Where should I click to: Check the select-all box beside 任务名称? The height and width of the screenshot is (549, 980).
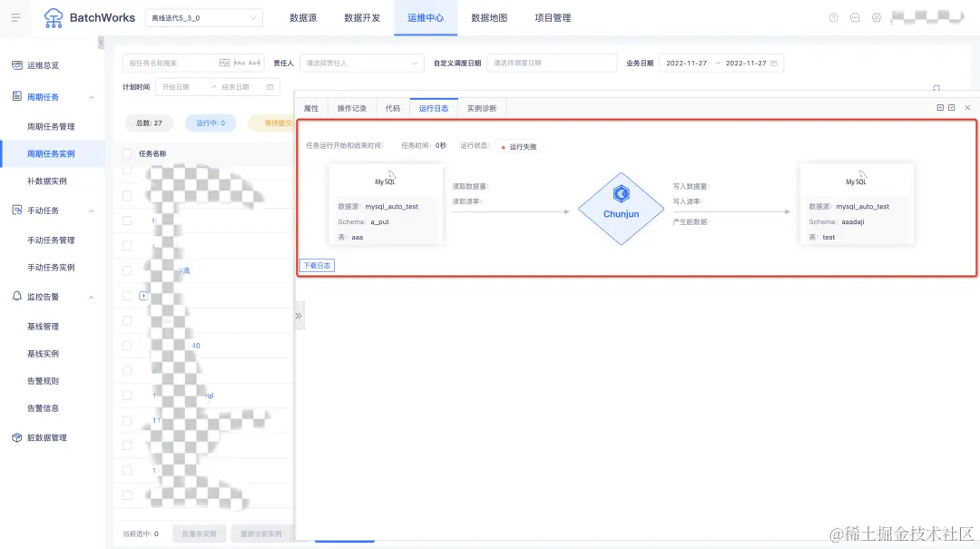(x=127, y=153)
